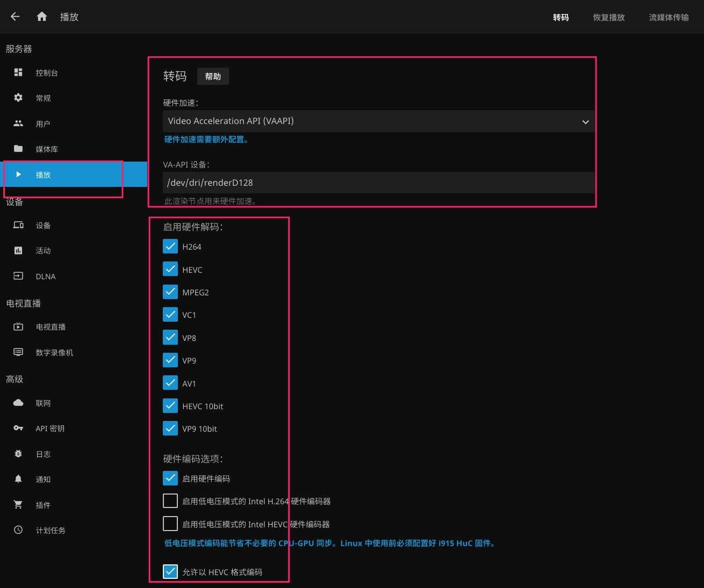Click the 播放 play icon in sidebar
Image resolution: width=704 pixels, height=588 pixels.
[x=18, y=175]
